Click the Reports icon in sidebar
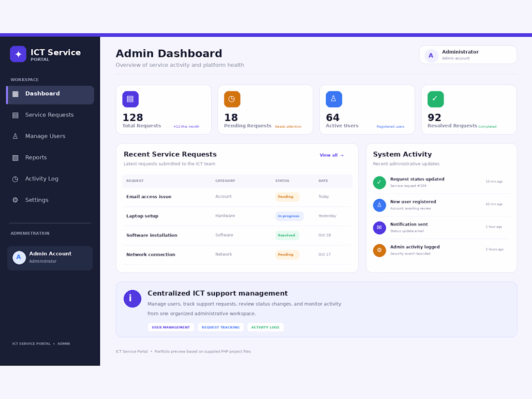Screen dimensions: 532x399 pyautogui.click(x=15, y=158)
